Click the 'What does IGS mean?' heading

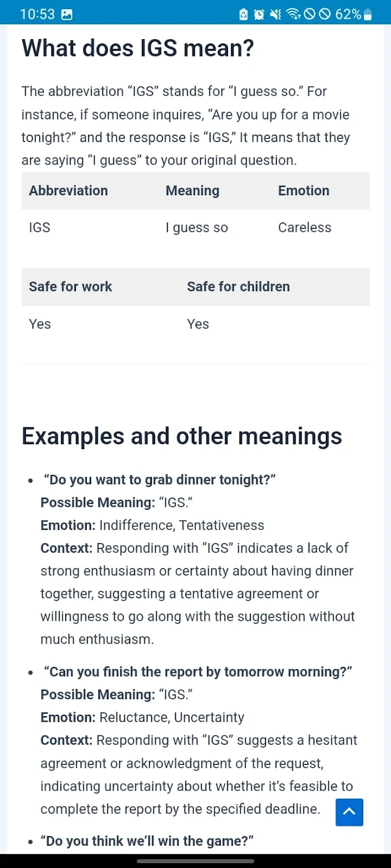coord(138,48)
